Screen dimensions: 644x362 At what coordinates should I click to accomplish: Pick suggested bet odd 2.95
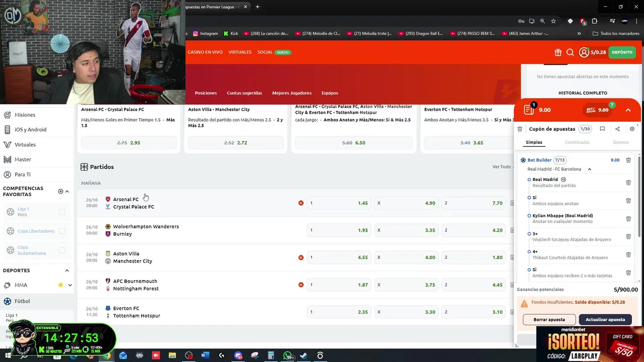[129, 143]
